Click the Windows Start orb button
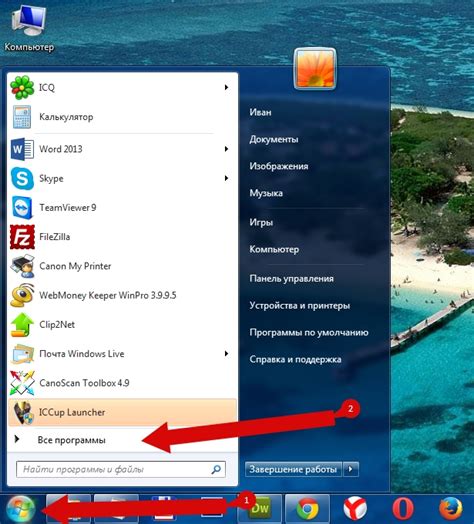The height and width of the screenshot is (524, 474). coord(21,509)
